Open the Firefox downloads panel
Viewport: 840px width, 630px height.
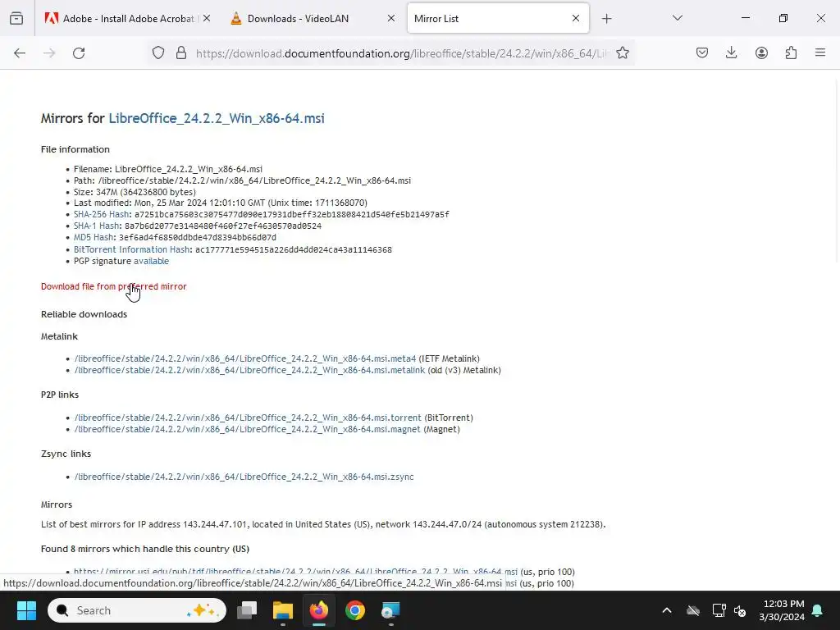[x=731, y=53]
